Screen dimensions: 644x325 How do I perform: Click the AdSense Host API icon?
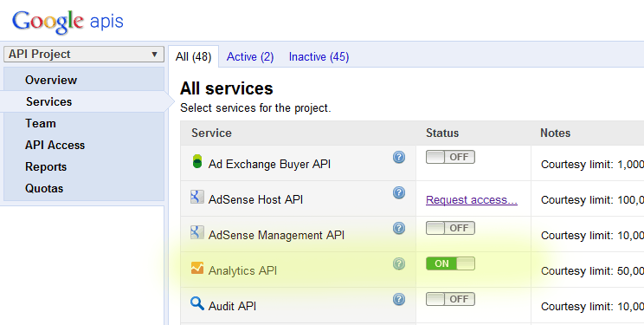coord(197,197)
